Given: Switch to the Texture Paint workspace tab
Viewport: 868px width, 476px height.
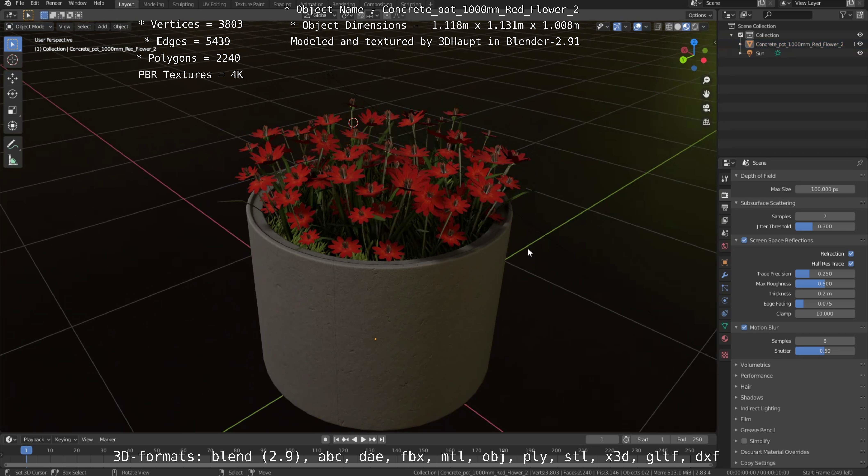Looking at the screenshot, I should [250, 4].
